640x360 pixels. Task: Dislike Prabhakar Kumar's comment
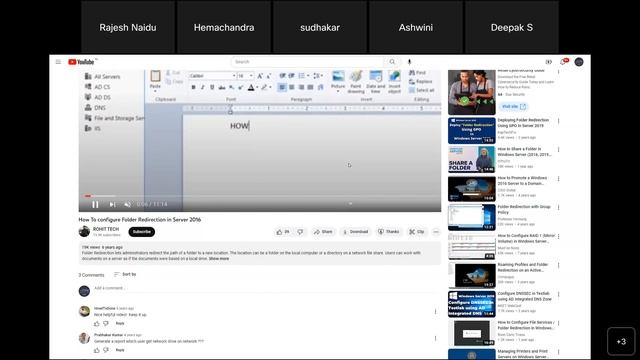(106, 350)
